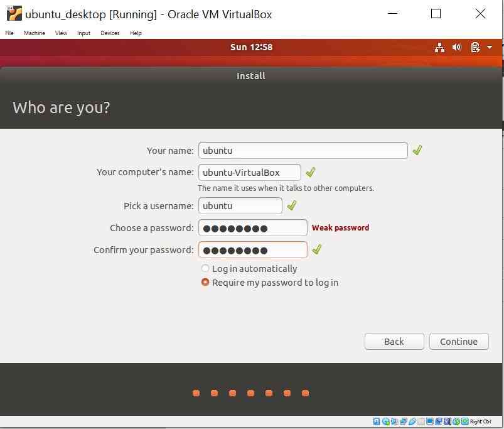The width and height of the screenshot is (504, 429).
Task: Select the Log in automatically option
Action: click(x=205, y=269)
